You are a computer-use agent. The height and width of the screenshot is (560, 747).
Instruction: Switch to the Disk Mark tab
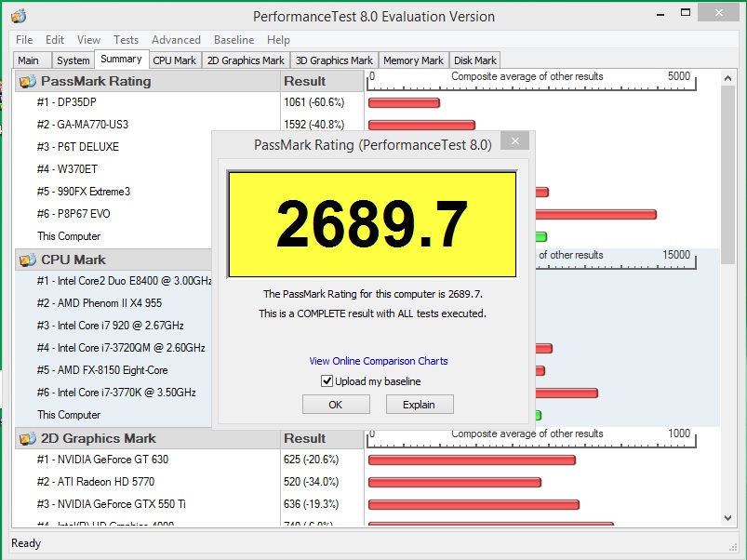475,60
